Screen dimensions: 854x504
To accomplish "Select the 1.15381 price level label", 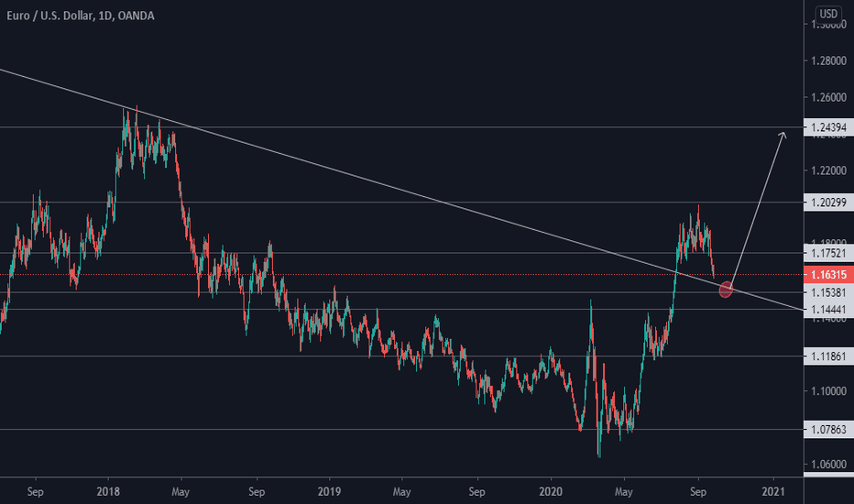I will (x=828, y=292).
